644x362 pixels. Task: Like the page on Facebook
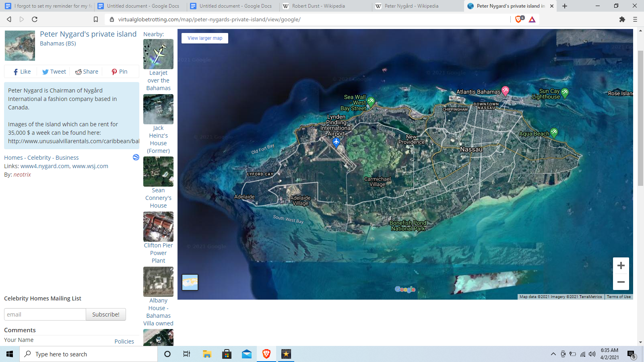click(22, 72)
